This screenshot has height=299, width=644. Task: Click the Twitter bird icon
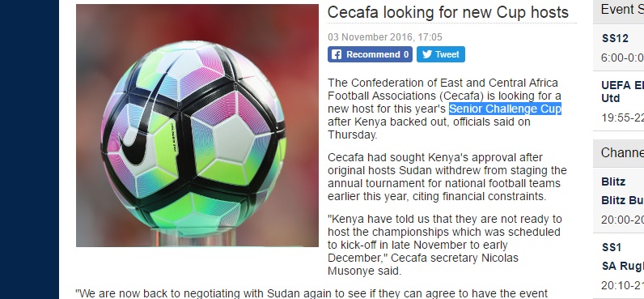click(427, 54)
